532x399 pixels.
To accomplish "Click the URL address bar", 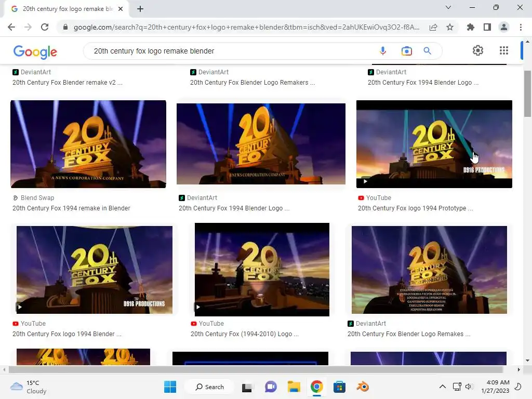I will point(246,27).
